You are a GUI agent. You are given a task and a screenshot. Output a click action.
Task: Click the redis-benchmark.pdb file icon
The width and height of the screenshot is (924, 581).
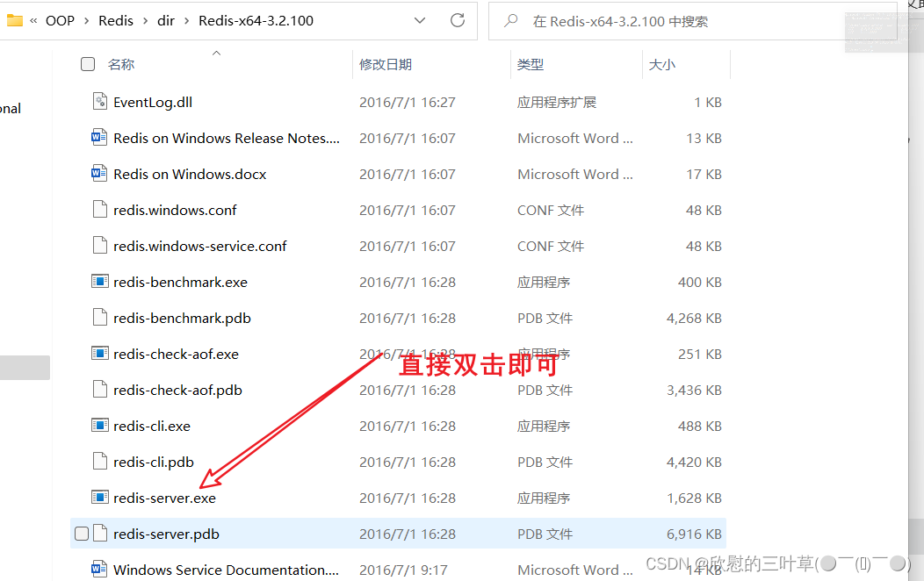click(x=99, y=318)
